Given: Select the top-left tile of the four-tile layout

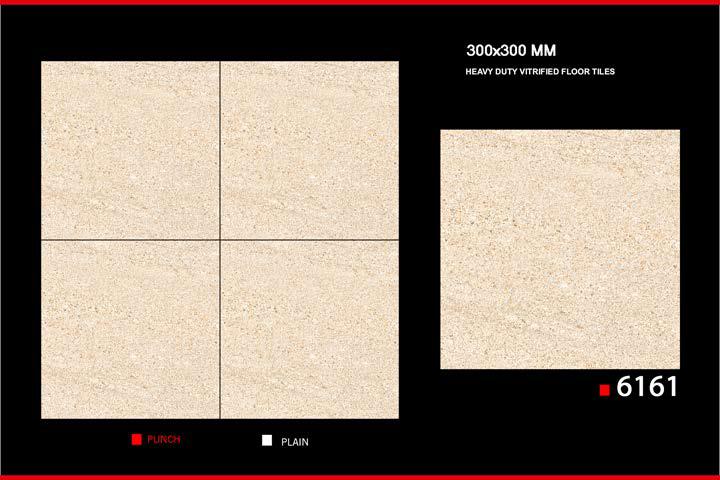Looking at the screenshot, I should [130, 150].
